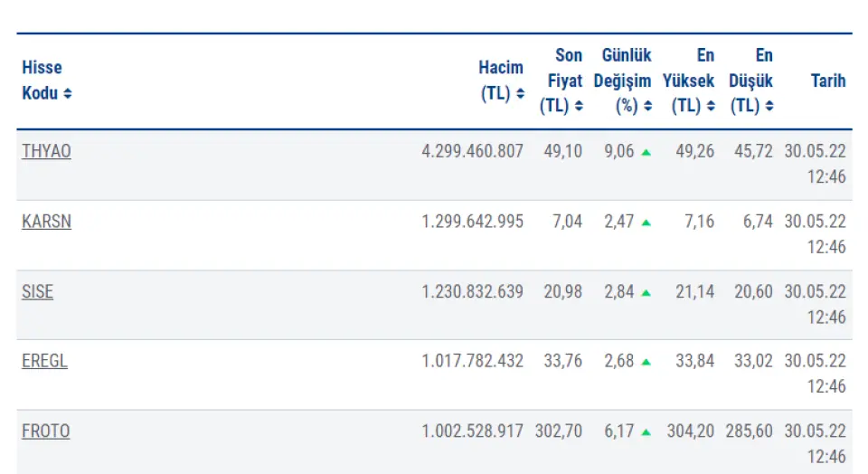Click FROTO green up-arrow indicator
The image size is (868, 474).
[646, 432]
